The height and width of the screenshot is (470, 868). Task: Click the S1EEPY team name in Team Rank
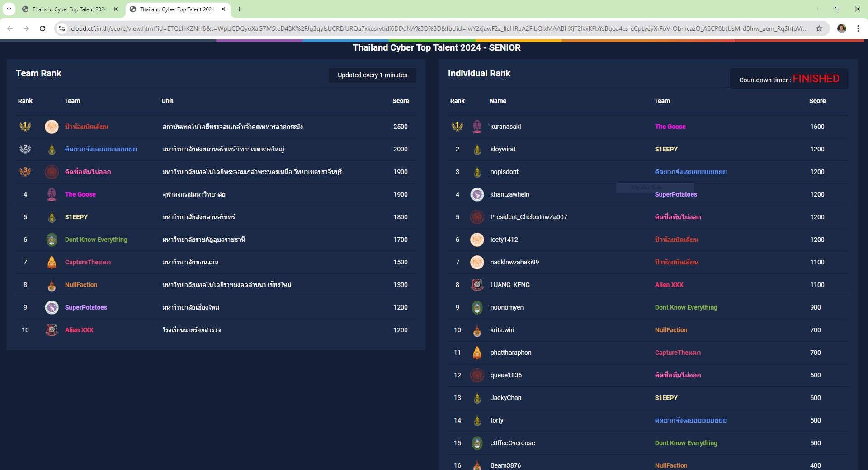point(76,217)
